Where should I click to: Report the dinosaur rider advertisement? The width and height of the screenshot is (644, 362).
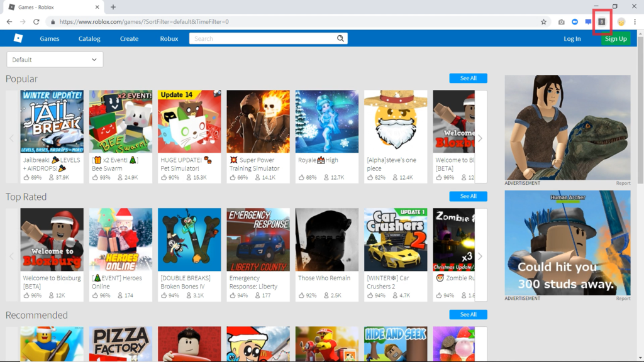point(623,183)
